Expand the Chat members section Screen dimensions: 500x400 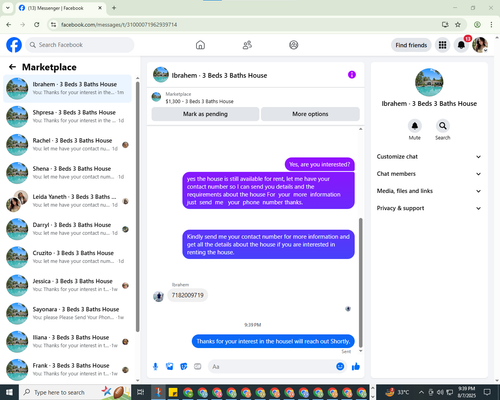pyautogui.click(x=429, y=174)
